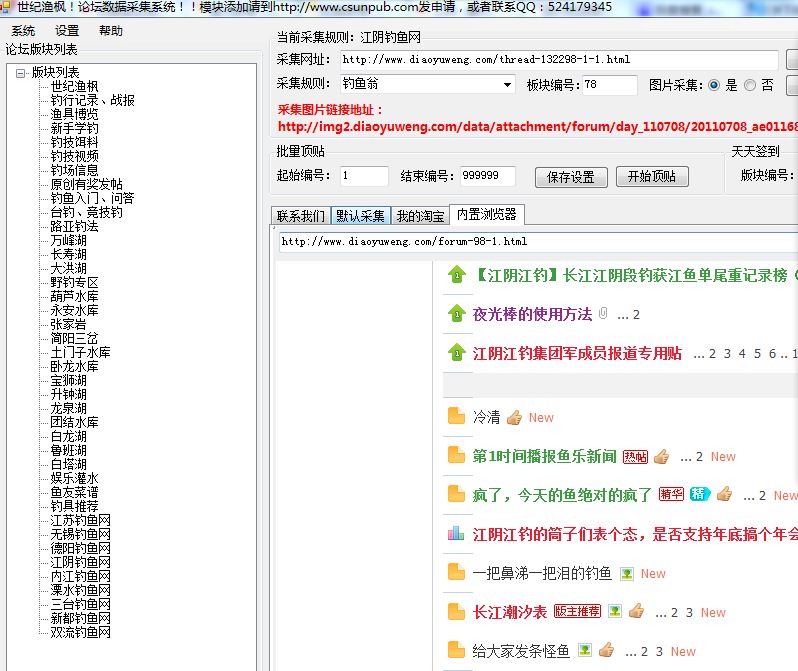
Task: Click the 开始顶贴 button
Action: click(x=652, y=176)
